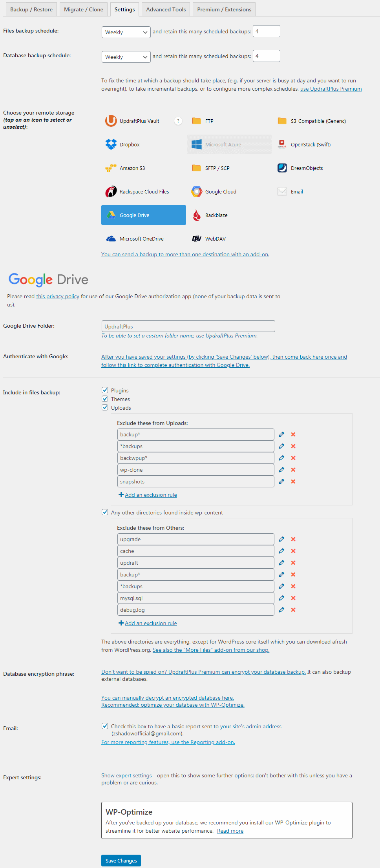Disable the email basic report checkbox
380x868 pixels.
[x=105, y=726]
